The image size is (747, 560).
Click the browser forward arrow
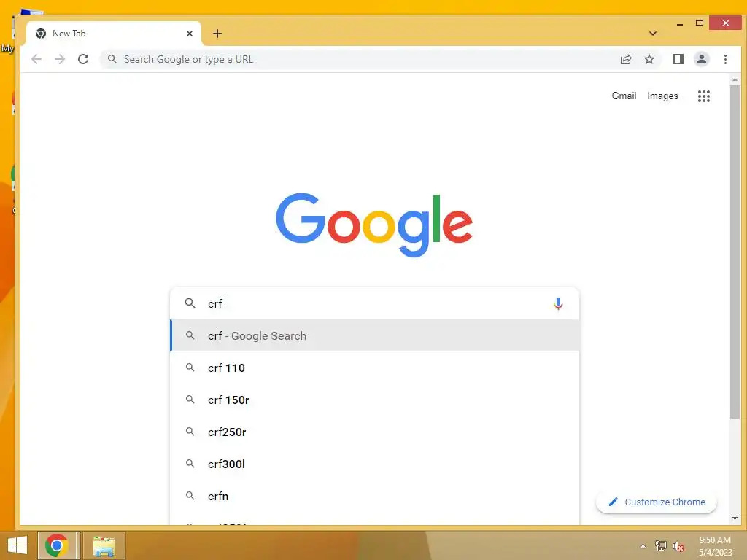tap(60, 59)
